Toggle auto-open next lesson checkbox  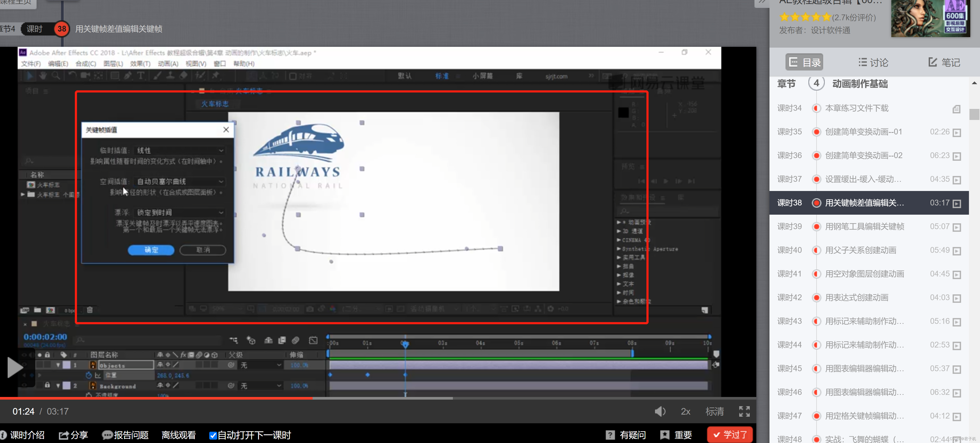[213, 435]
